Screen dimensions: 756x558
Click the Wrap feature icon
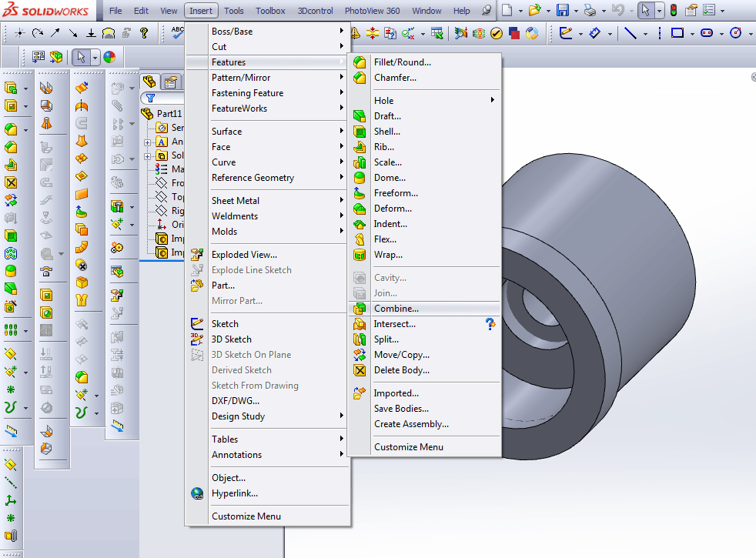coord(360,255)
